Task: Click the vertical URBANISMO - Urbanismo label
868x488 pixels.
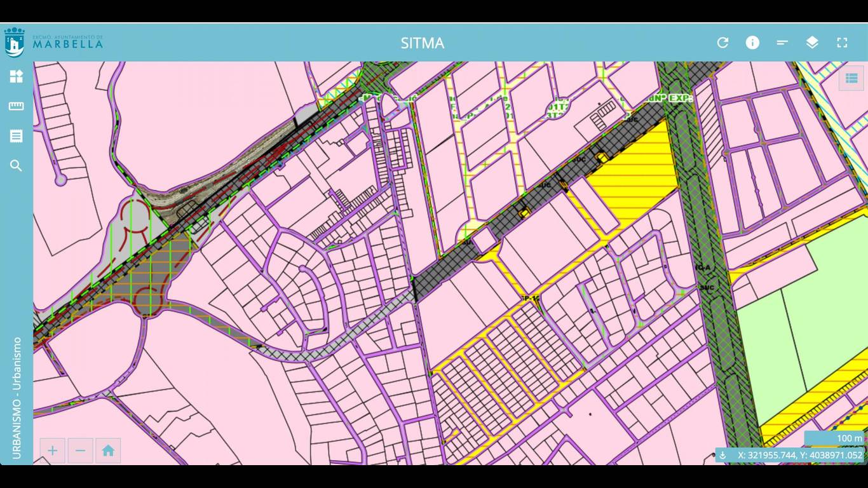Action: pyautogui.click(x=17, y=398)
